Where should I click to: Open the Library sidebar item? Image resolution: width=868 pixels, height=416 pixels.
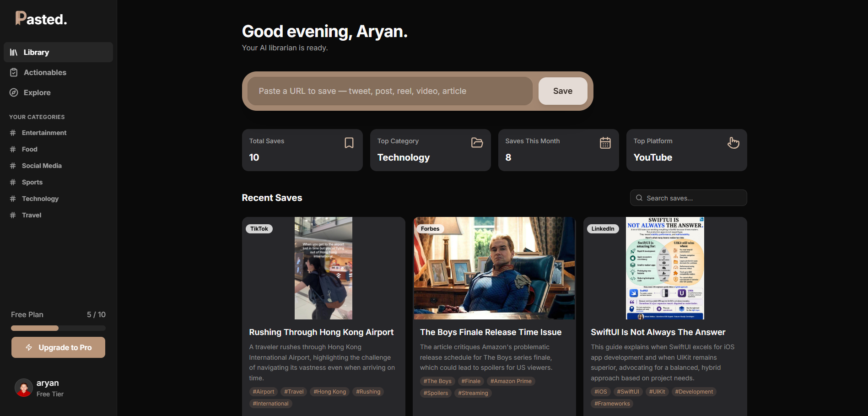[58, 52]
